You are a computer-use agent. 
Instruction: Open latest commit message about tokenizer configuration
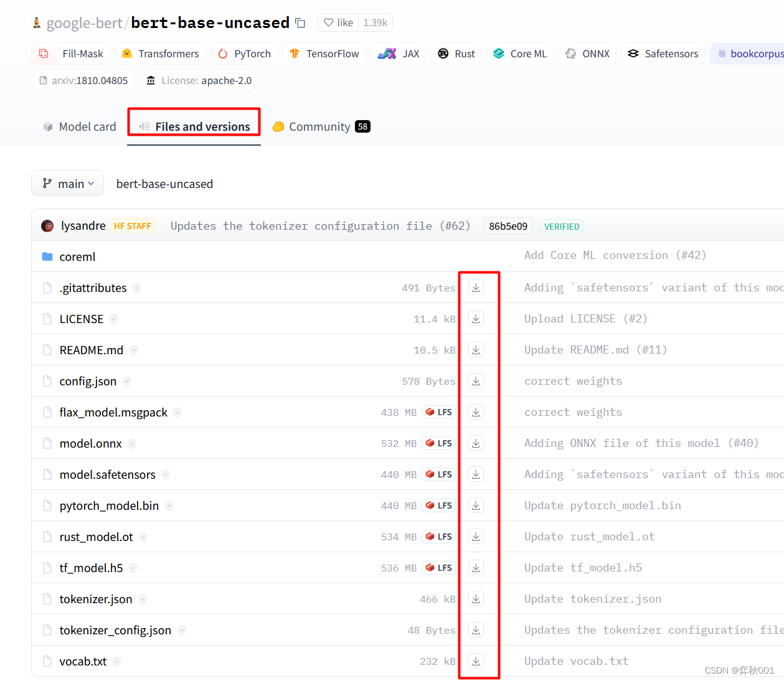pyautogui.click(x=320, y=226)
